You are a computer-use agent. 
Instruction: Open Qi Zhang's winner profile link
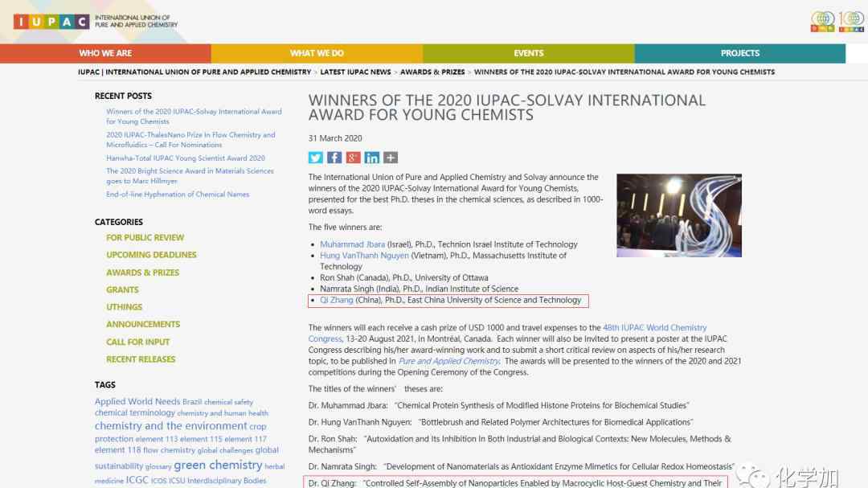click(x=337, y=300)
